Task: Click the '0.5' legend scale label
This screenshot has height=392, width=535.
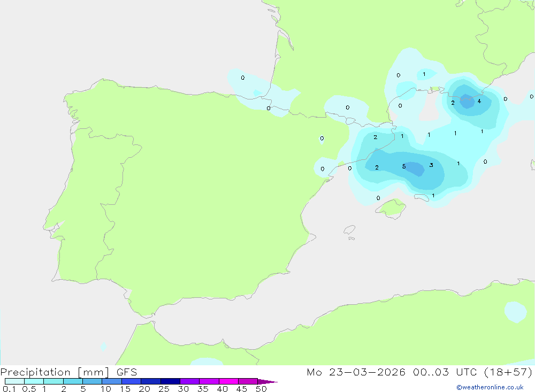Action: click(29, 389)
